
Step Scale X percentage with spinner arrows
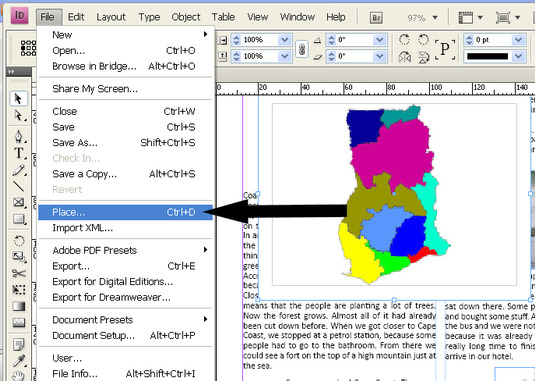coord(236,40)
